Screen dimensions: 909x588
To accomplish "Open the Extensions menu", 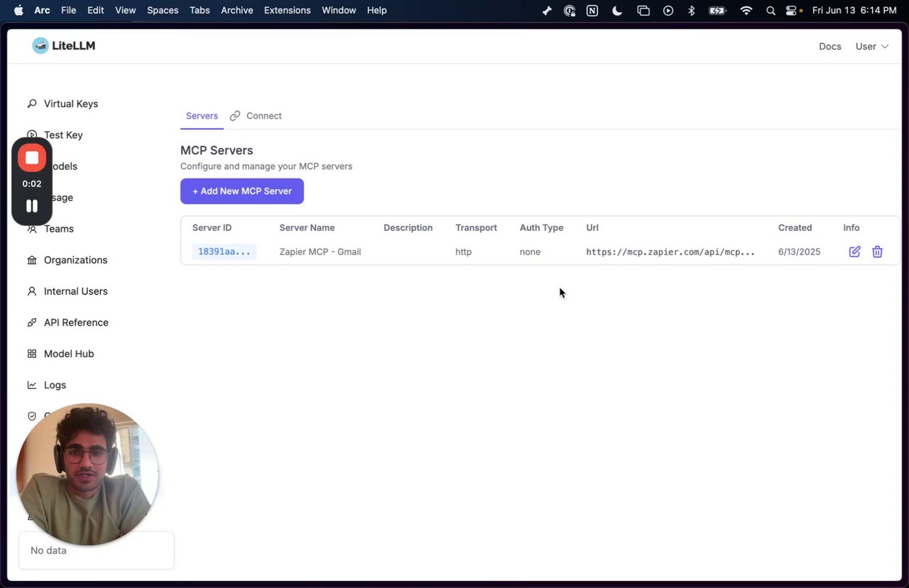I will click(287, 10).
